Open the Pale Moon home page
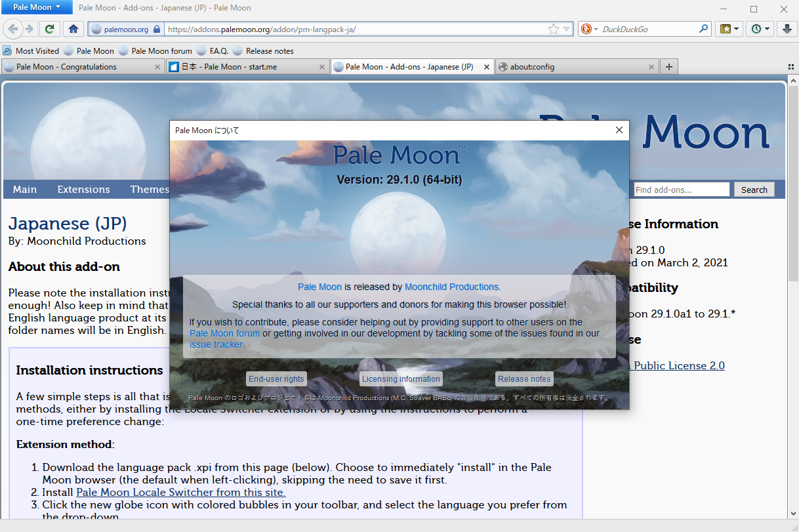This screenshot has width=799, height=532. [73, 29]
